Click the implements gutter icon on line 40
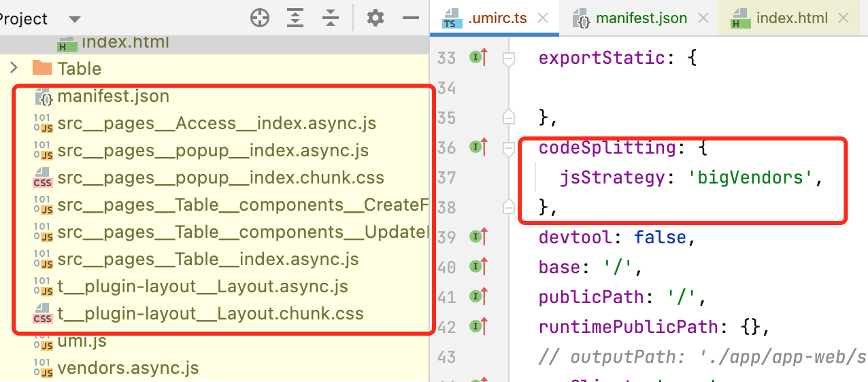 pyautogui.click(x=480, y=266)
